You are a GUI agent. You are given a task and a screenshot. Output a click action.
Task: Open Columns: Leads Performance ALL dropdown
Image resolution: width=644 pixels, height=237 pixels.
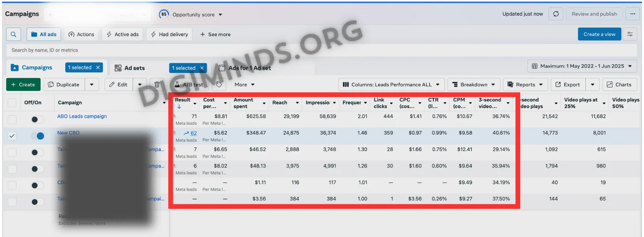(391, 84)
